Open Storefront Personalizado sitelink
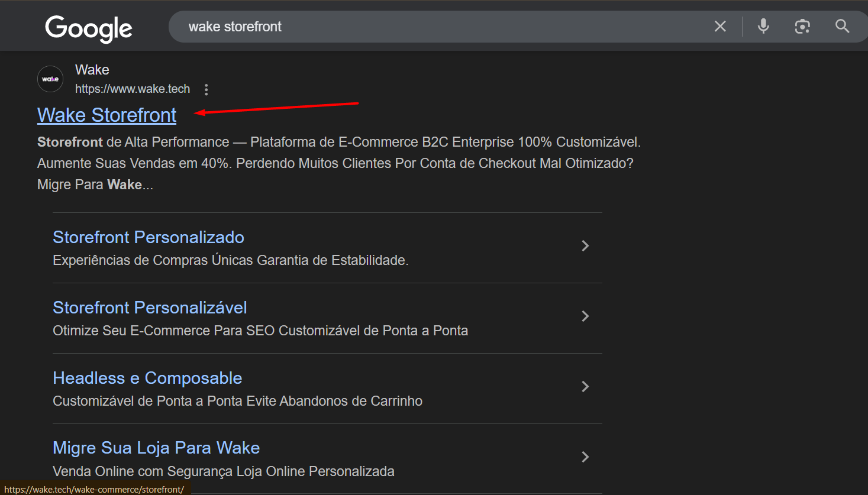This screenshot has height=495, width=868. point(149,237)
